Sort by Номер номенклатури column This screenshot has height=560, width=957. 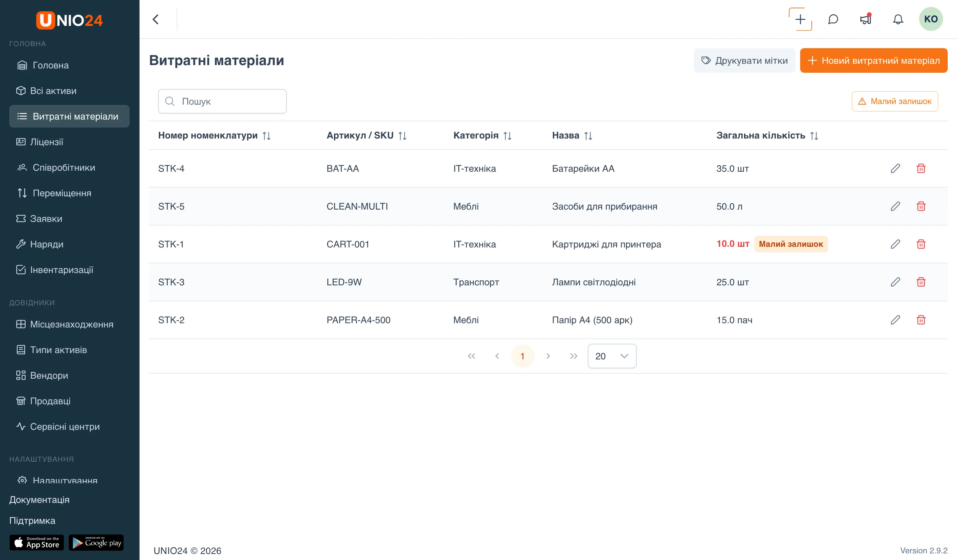pos(266,136)
